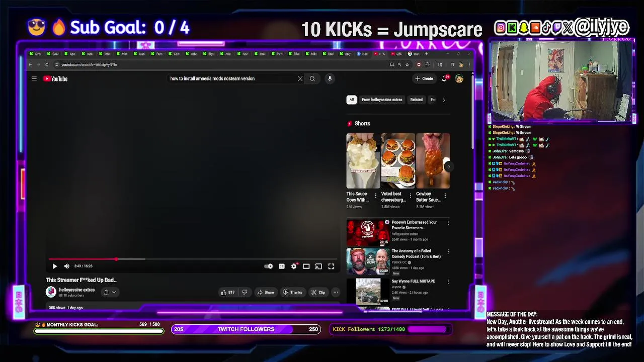
Task: Open helloyassine extras channel avatar
Action: pos(51,292)
